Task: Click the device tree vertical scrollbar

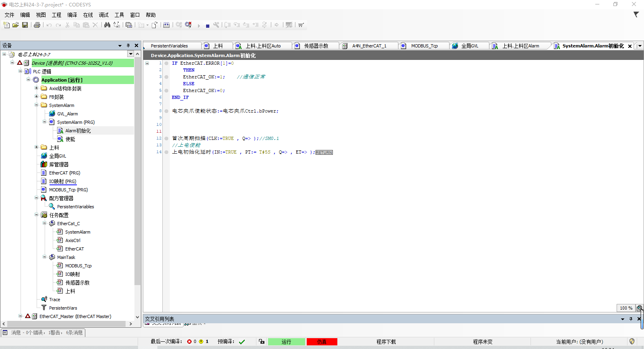Action: 138,171
